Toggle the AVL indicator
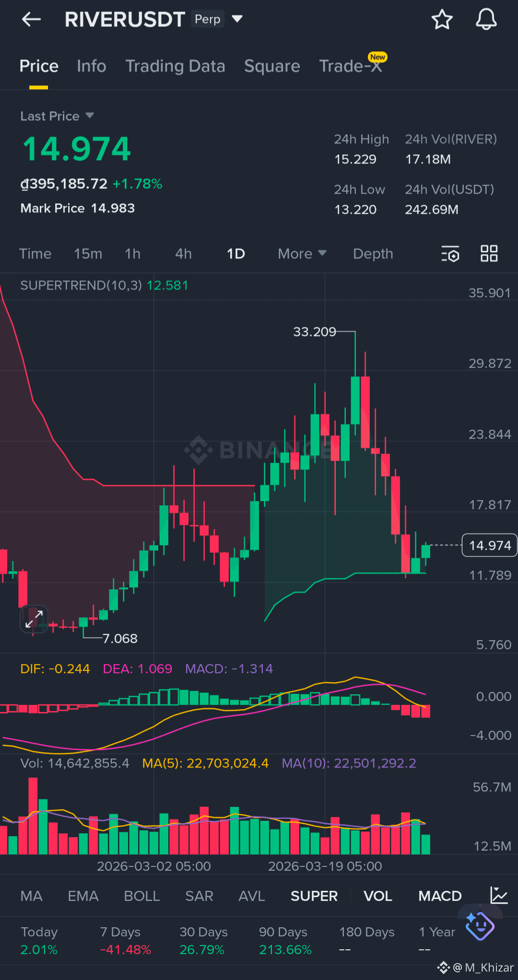This screenshot has height=980, width=518. click(x=252, y=896)
